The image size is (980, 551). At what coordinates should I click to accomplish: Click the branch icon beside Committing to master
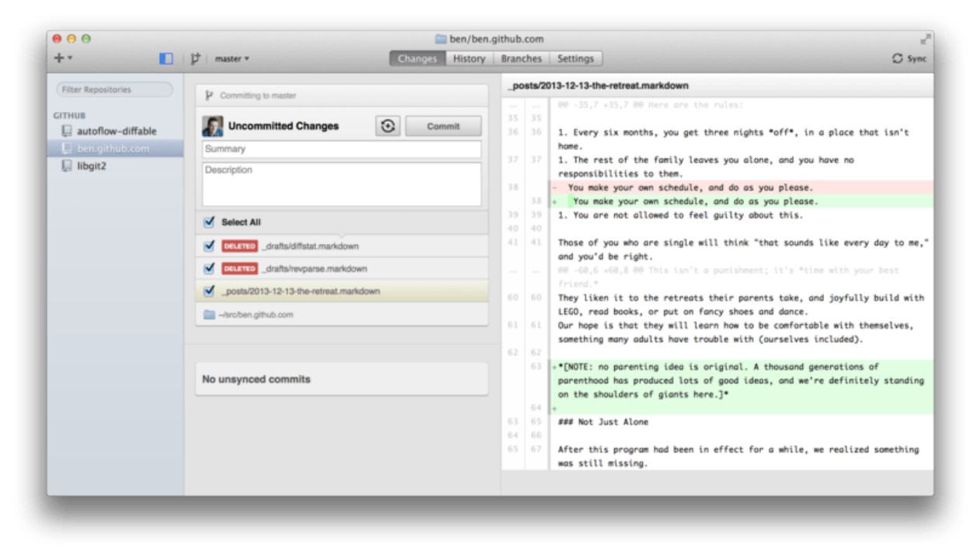208,96
